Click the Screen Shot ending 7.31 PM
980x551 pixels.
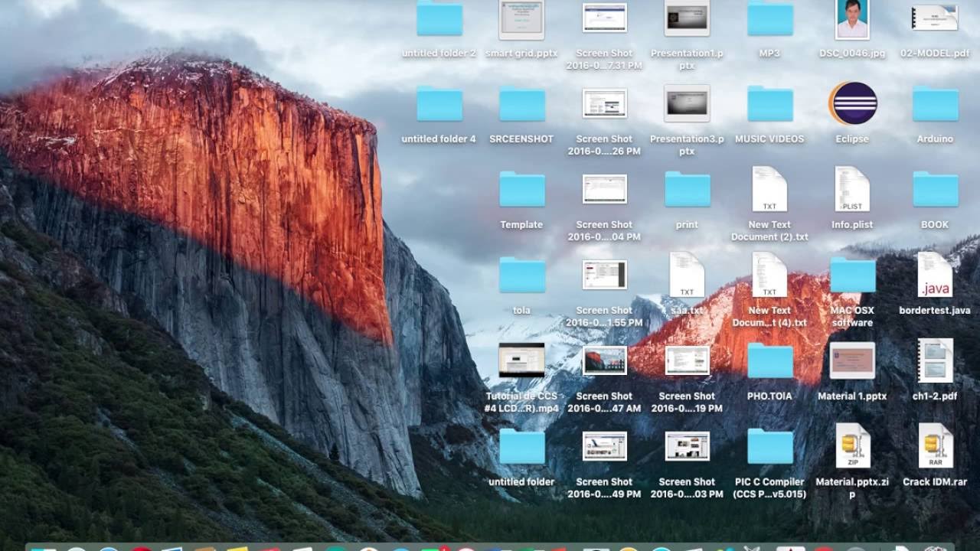pyautogui.click(x=605, y=18)
